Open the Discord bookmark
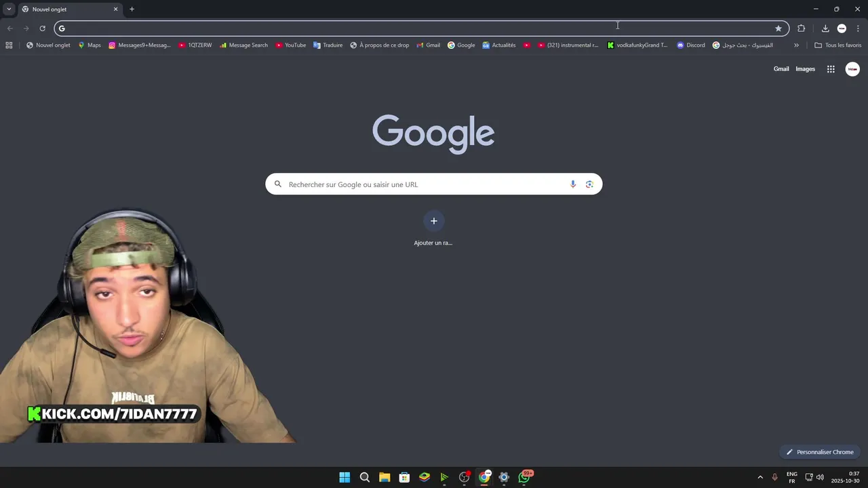Screen dimensions: 868x488 [x=691, y=45]
